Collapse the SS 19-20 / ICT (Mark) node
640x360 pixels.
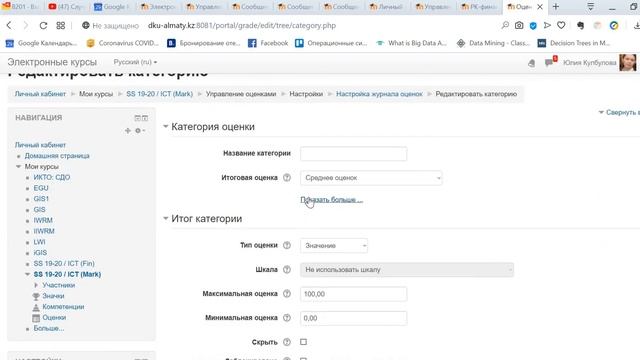(27, 274)
